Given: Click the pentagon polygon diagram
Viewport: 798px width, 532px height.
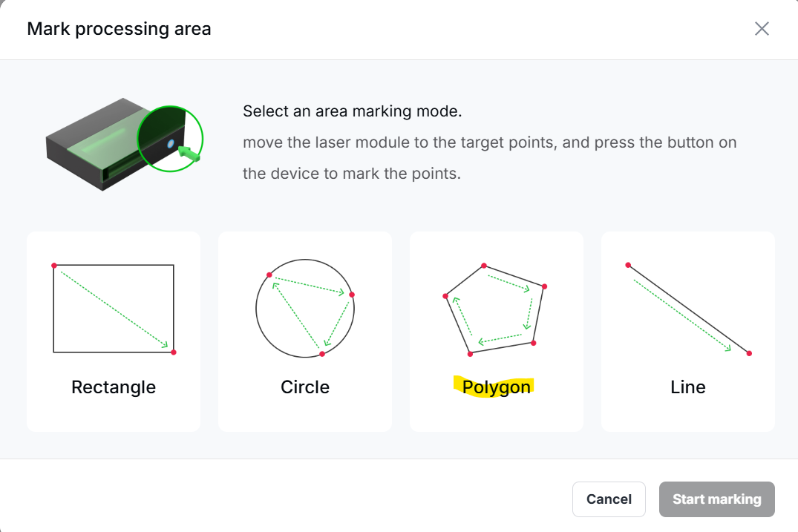Looking at the screenshot, I should [495, 309].
